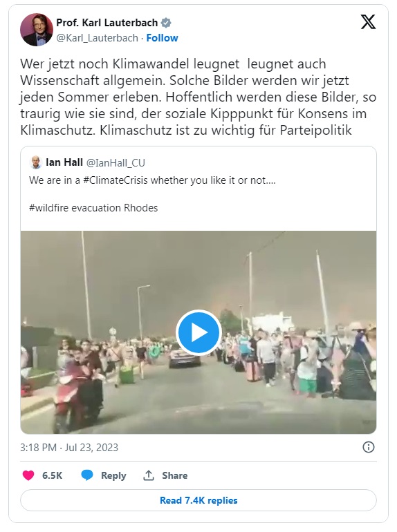Click the Ian Hall name in quoted tweet
The height and width of the screenshot is (532, 397).
pyautogui.click(x=64, y=162)
